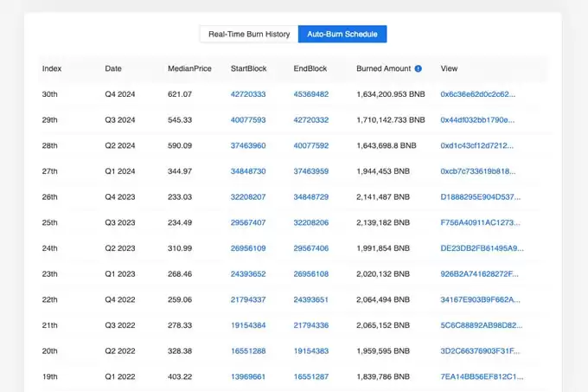Open start block 40077593 link
Viewport: 588px width, 392px height.
(248, 120)
